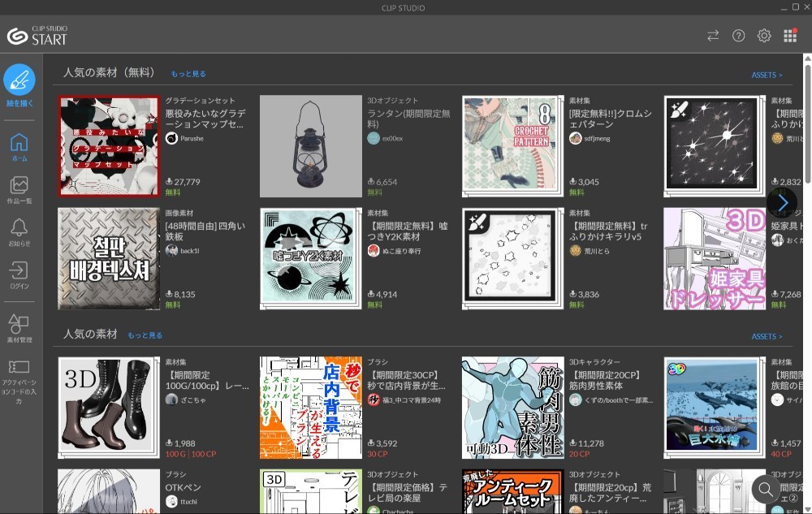Viewport: 812px width, 514px height.
Task: Click title 【期間限定無料】嘘つきY2K素材
Action: 408,231
